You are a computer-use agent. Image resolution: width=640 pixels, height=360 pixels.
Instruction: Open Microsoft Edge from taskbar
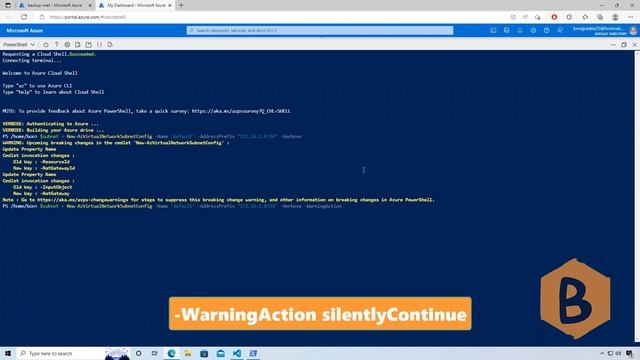tap(171, 353)
